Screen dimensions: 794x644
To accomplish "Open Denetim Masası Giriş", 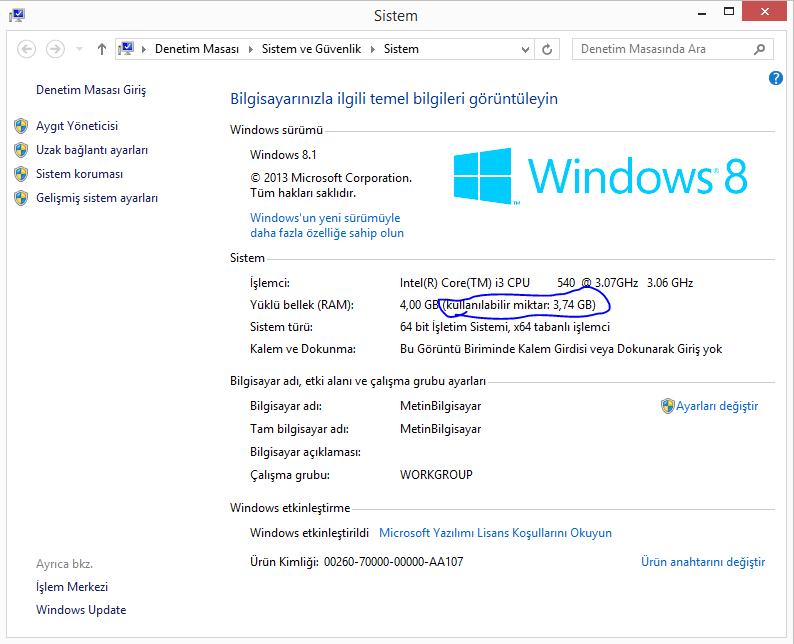I will click(x=91, y=90).
